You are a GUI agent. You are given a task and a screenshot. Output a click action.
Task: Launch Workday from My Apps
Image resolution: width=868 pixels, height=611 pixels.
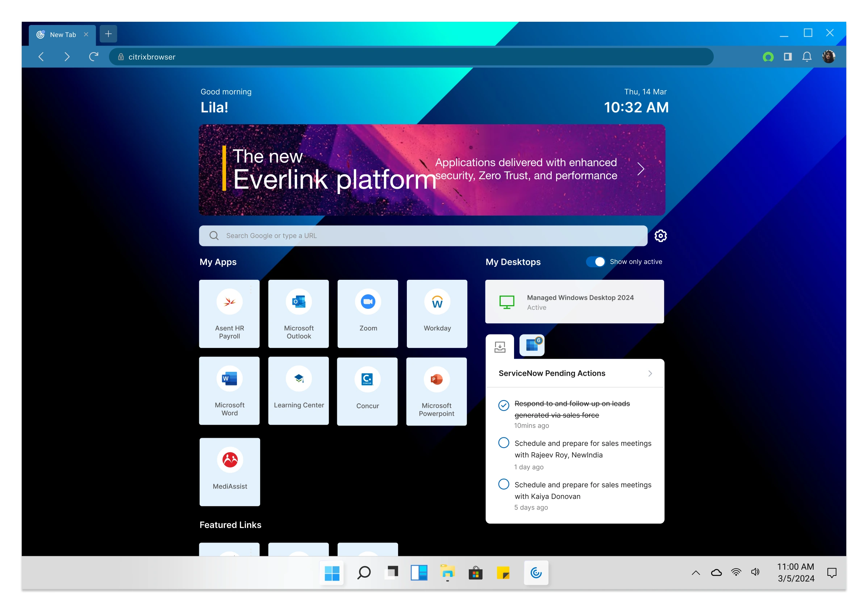[x=437, y=313]
